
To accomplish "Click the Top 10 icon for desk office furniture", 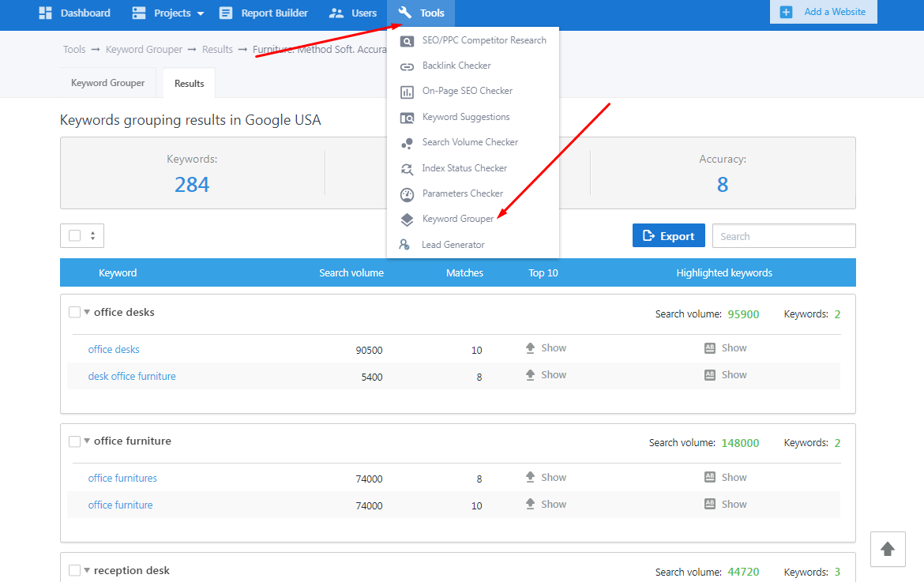I will 531,374.
